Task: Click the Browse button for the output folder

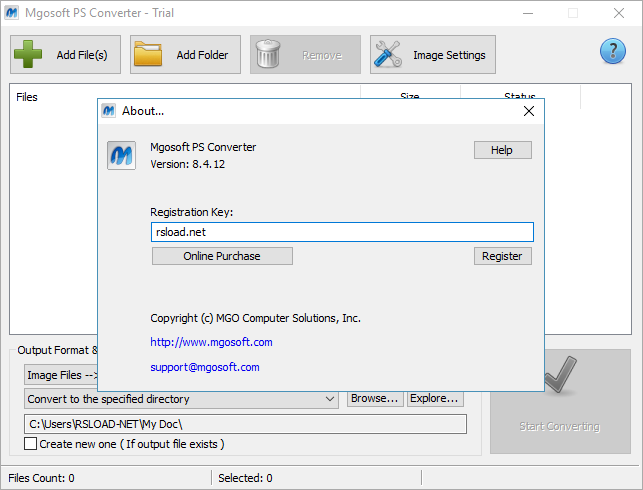Action: (x=374, y=398)
